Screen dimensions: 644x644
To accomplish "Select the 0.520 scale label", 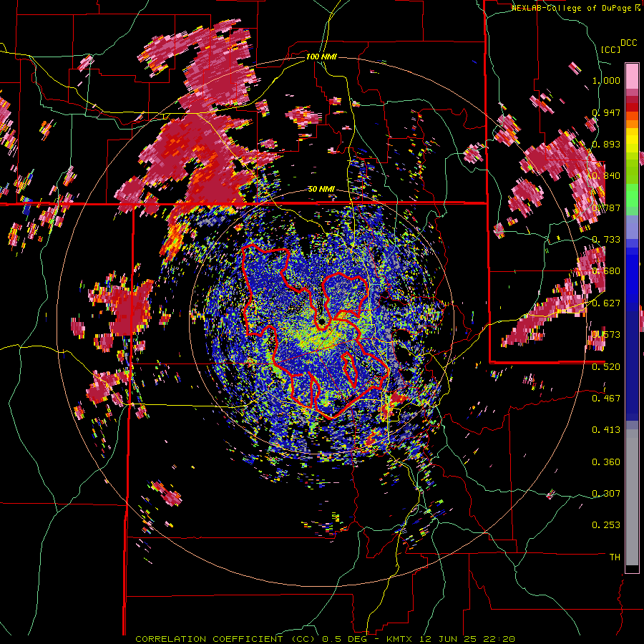I will (606, 366).
